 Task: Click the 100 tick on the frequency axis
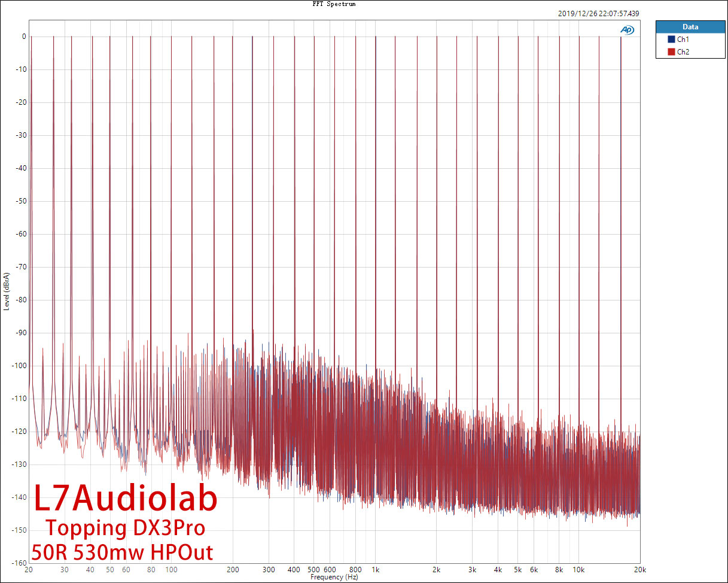pyautogui.click(x=171, y=570)
